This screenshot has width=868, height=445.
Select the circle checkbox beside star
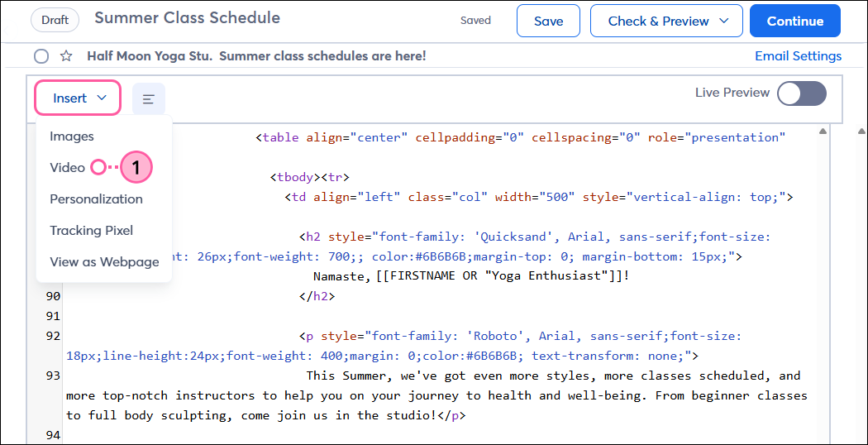tap(41, 56)
